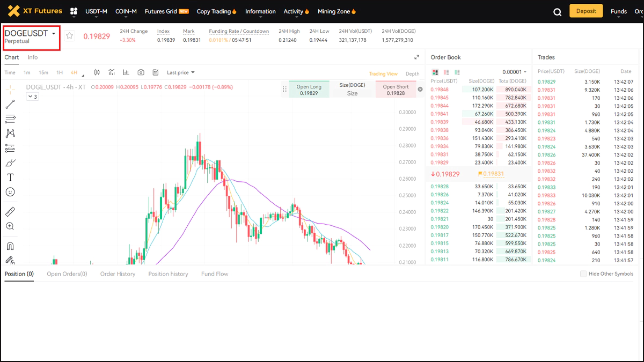Select the 1m timeframe
Viewport: 644px width, 362px height.
click(x=27, y=72)
